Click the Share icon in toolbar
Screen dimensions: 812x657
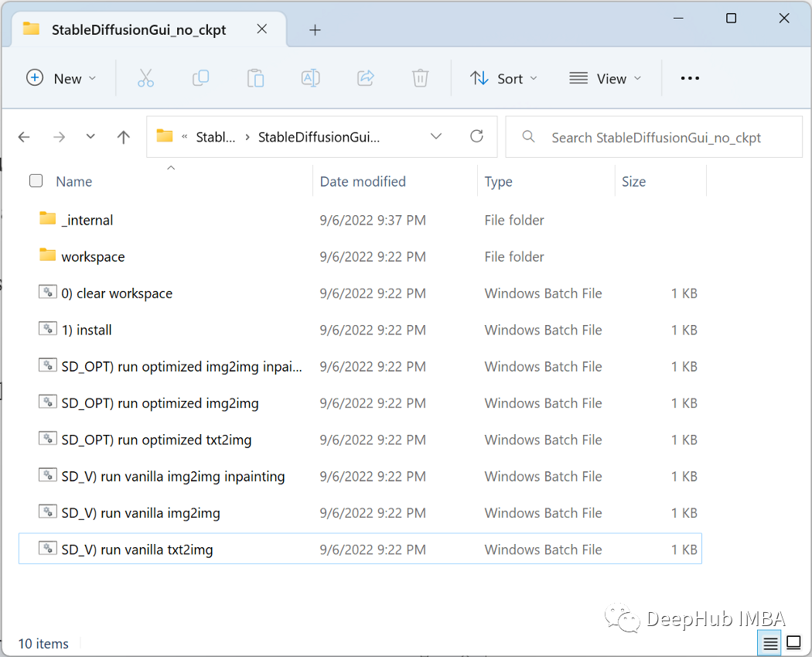click(366, 78)
